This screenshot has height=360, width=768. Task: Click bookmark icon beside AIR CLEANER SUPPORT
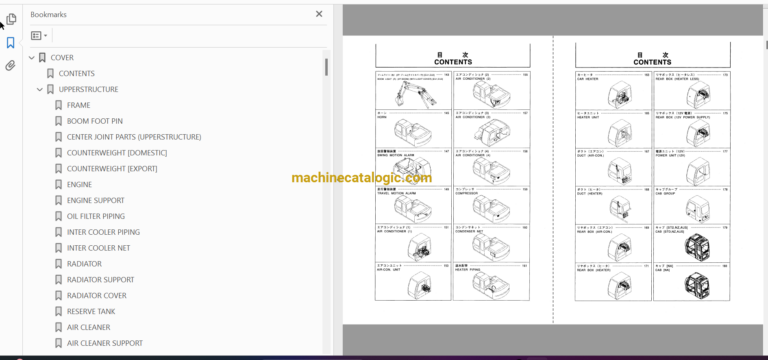pyautogui.click(x=58, y=343)
